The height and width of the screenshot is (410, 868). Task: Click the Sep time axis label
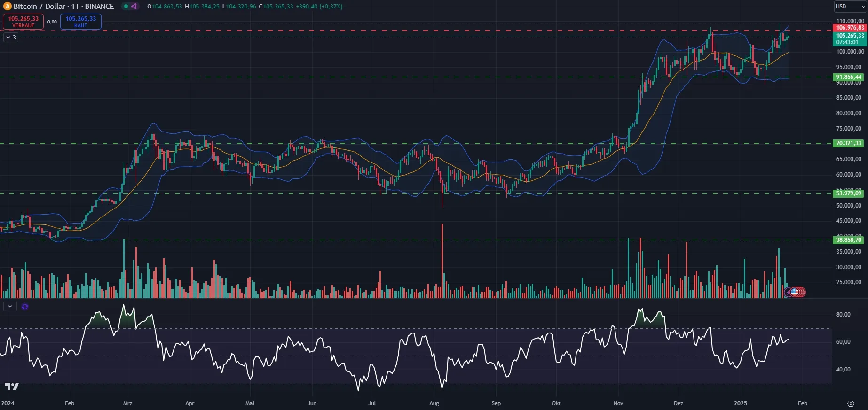point(496,403)
